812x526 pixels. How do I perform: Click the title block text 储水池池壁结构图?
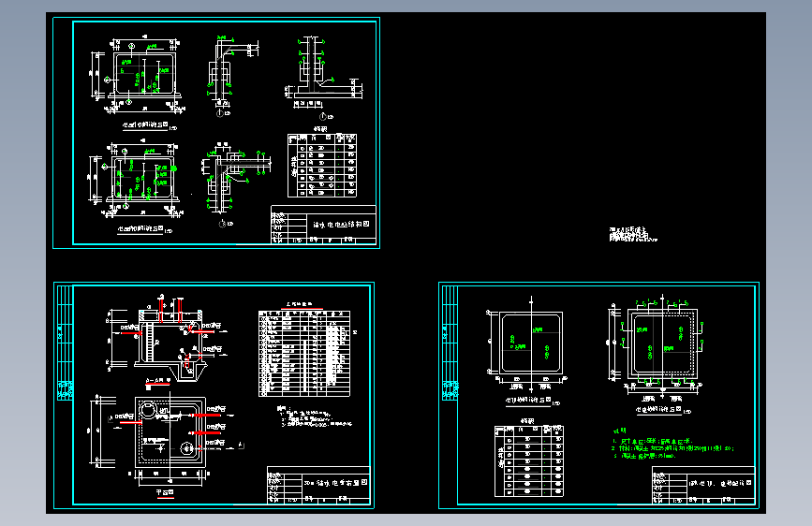(341, 225)
